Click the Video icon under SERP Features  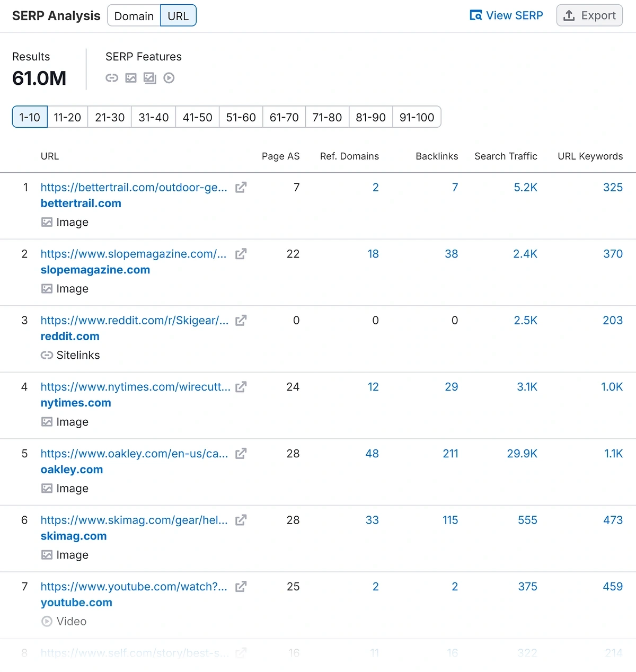pyautogui.click(x=169, y=78)
